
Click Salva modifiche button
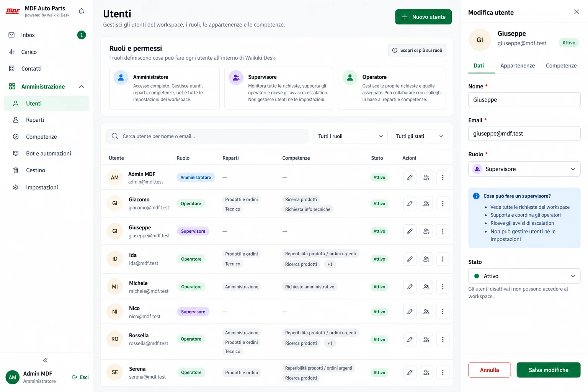click(549, 370)
